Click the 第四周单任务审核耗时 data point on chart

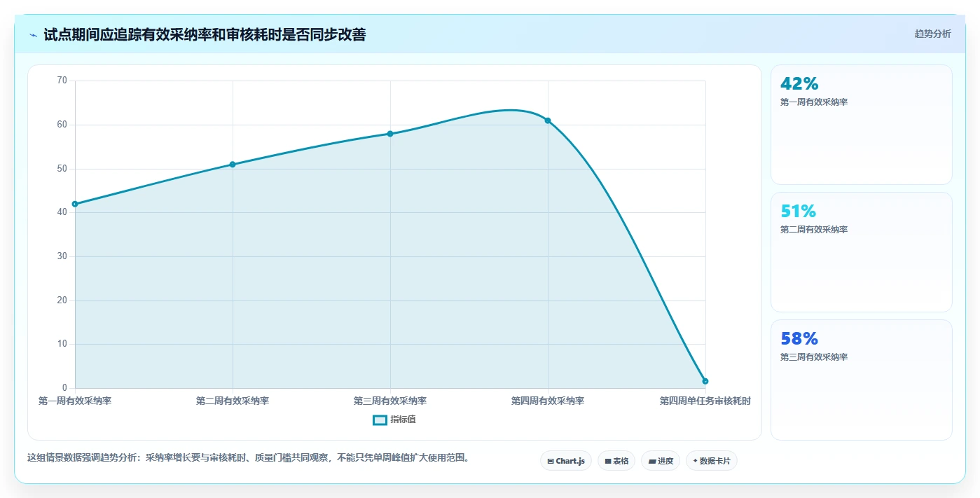tap(705, 381)
